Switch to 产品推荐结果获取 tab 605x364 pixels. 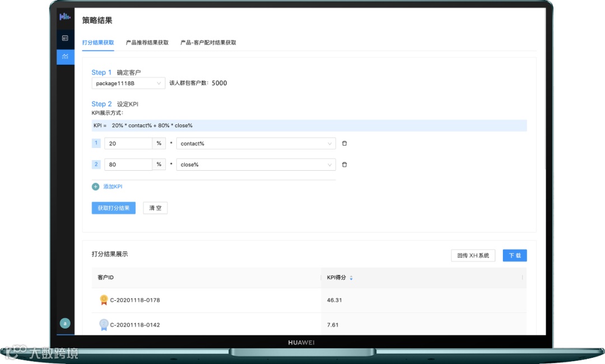(x=147, y=43)
